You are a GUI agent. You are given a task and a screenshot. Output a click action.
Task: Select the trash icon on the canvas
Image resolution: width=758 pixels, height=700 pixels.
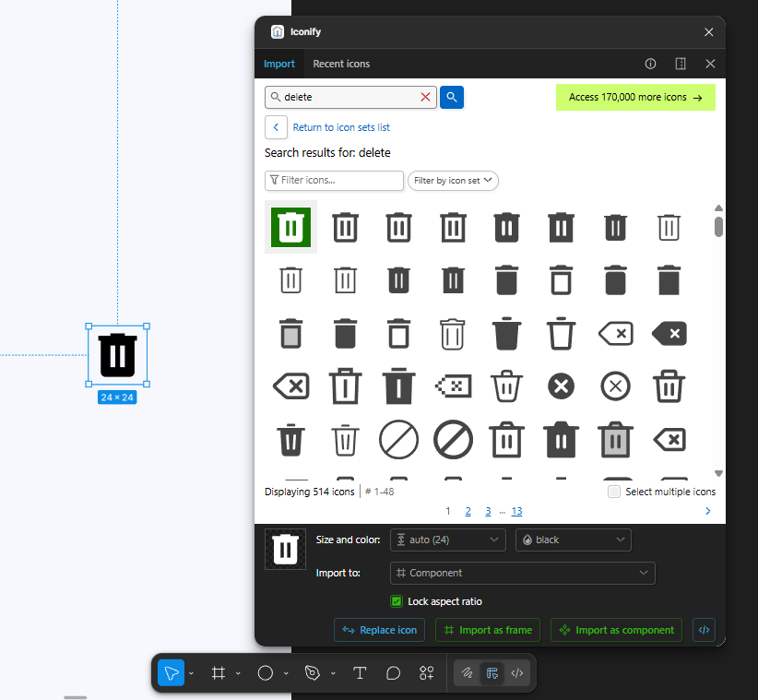point(117,355)
